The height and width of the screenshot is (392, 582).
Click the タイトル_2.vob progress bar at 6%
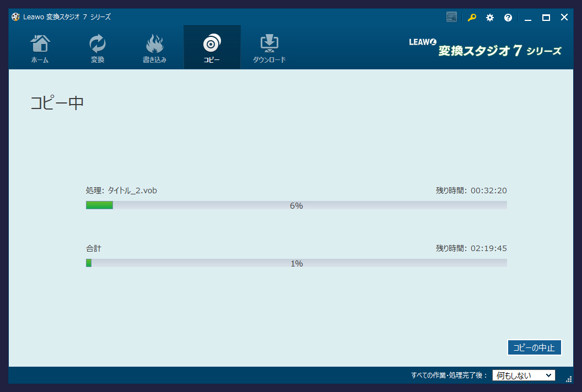[296, 205]
